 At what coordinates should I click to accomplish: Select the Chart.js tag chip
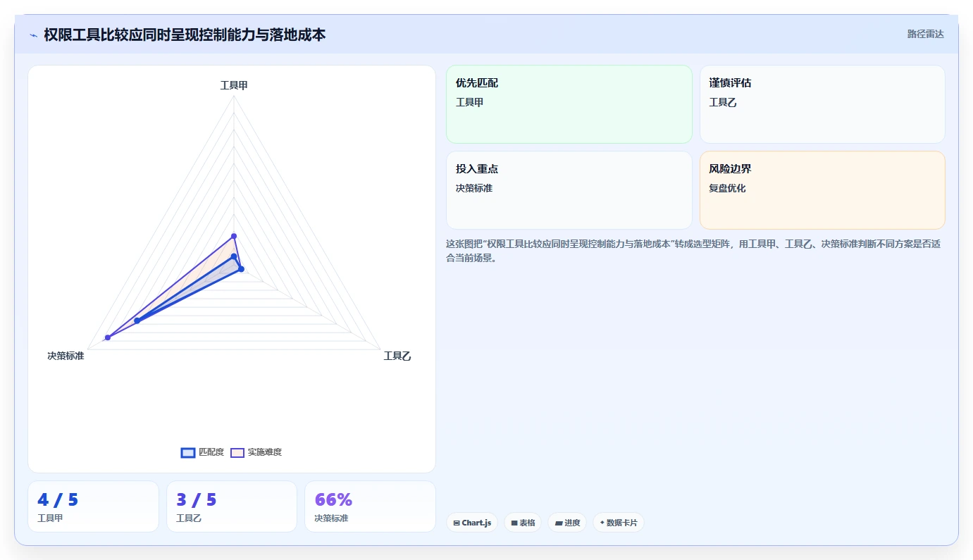coord(472,523)
